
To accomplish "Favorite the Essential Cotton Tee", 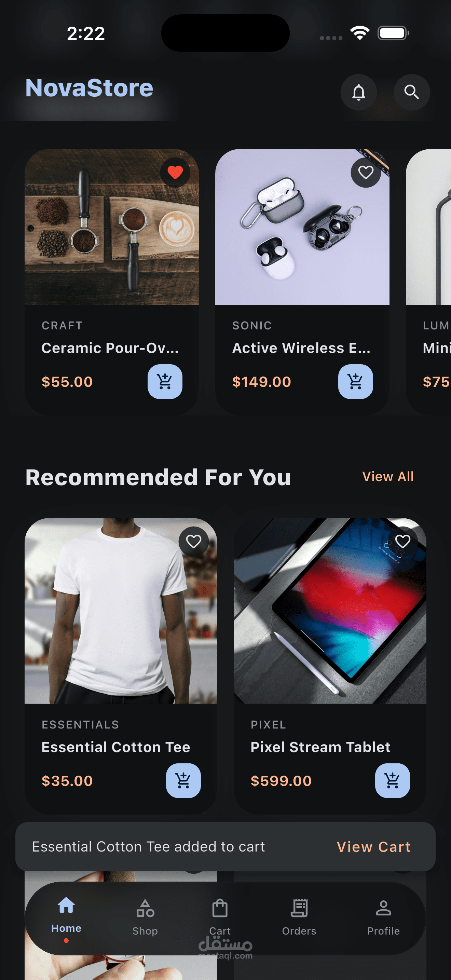I will [194, 541].
